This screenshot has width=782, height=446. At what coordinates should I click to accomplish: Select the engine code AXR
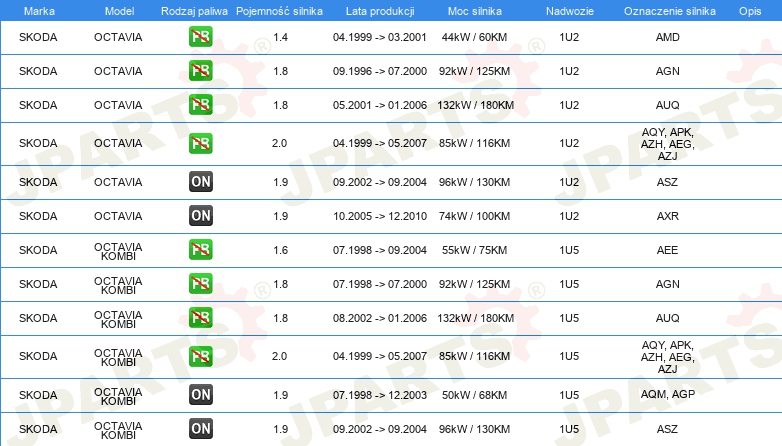click(667, 216)
